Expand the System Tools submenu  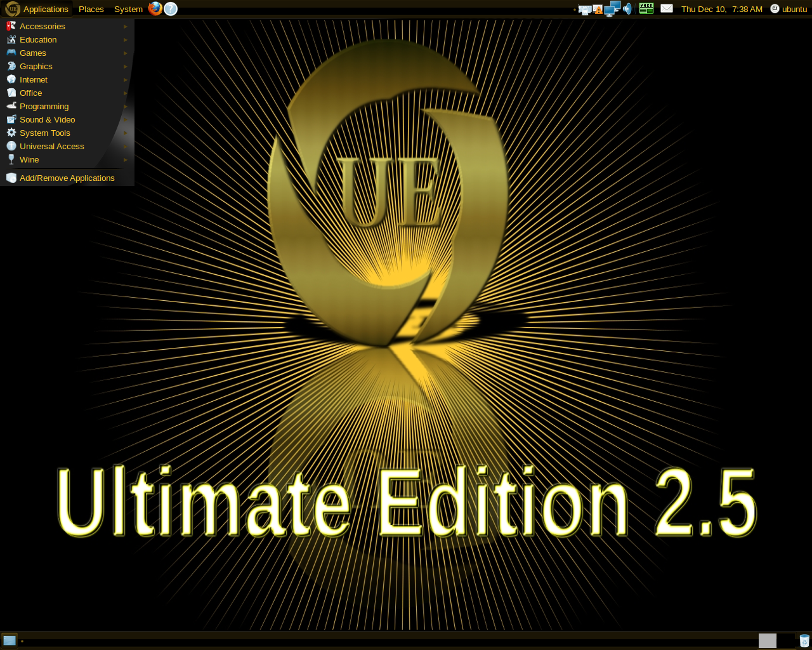click(x=67, y=133)
